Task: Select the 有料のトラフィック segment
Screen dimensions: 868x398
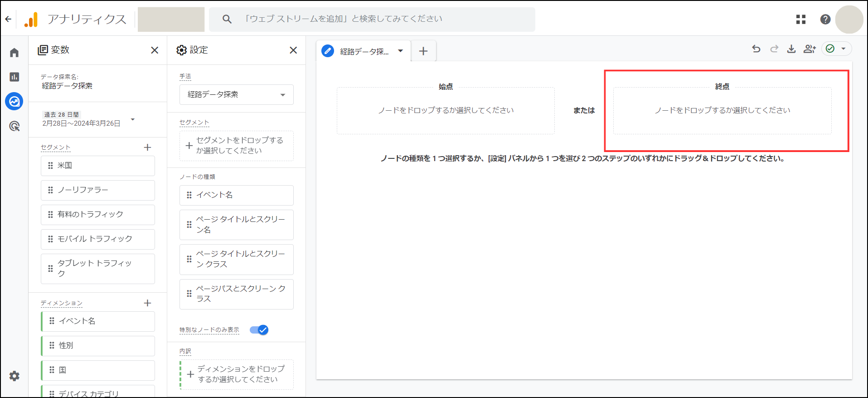Action: 98,215
